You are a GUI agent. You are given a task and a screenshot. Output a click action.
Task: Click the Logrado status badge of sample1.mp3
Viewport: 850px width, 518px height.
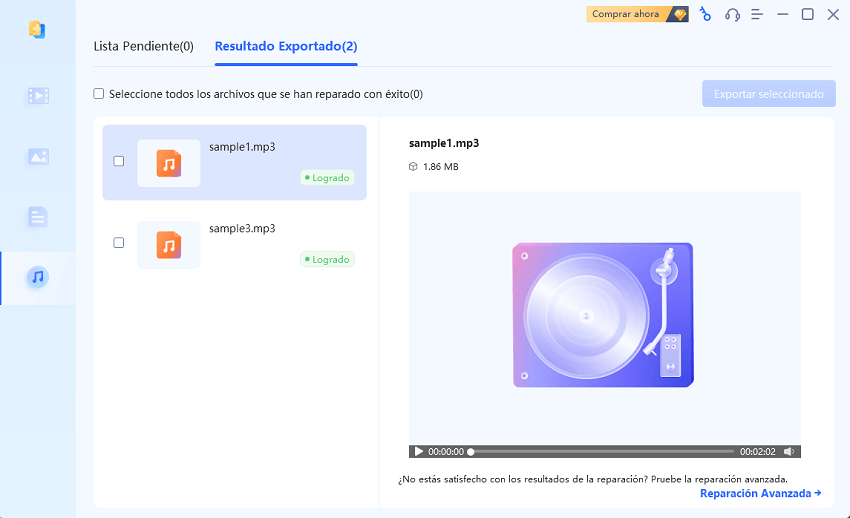(327, 178)
